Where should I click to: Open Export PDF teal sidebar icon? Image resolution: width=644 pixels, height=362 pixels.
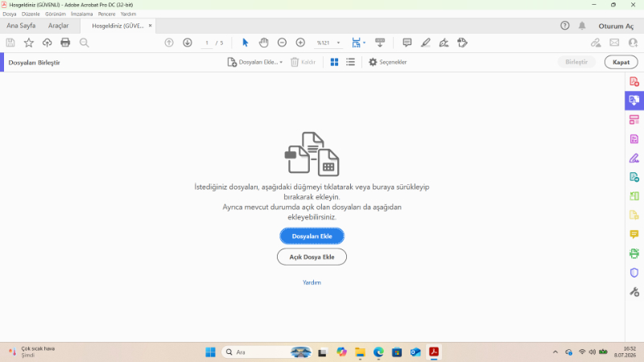[634, 177]
